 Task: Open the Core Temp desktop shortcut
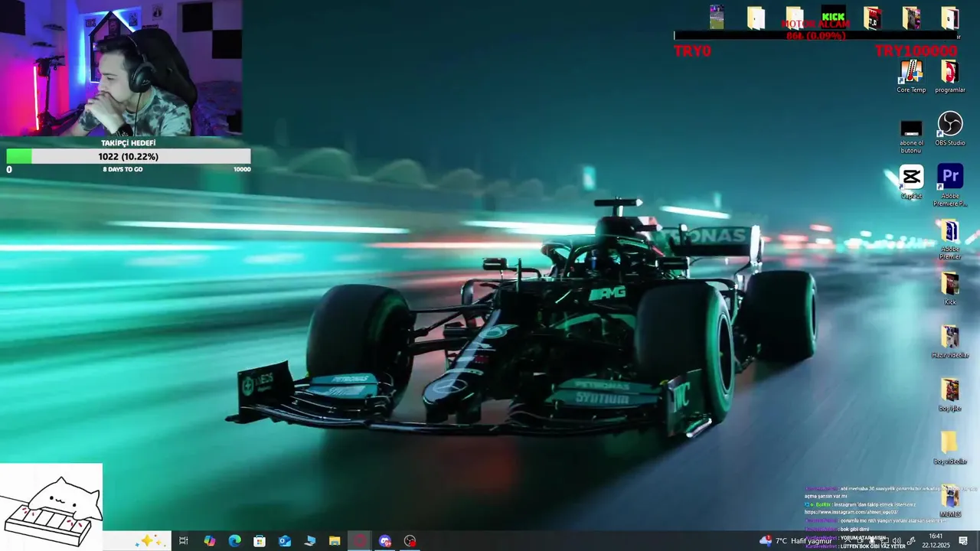[x=911, y=75]
